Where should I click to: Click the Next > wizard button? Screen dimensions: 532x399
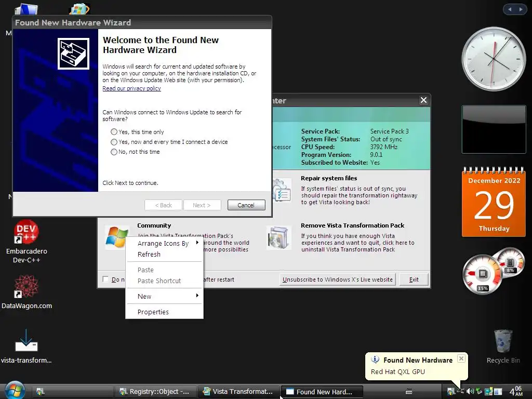point(202,205)
